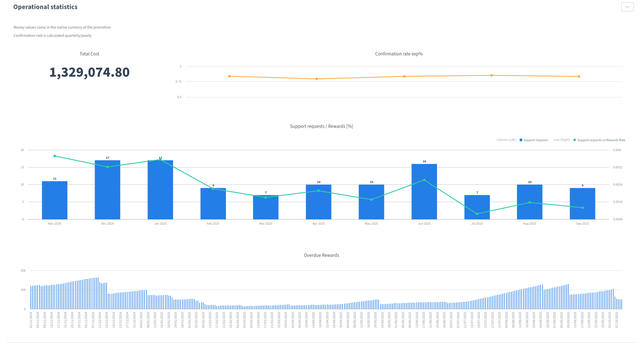Click the Confirmation rate exp% chart title

(x=399, y=54)
